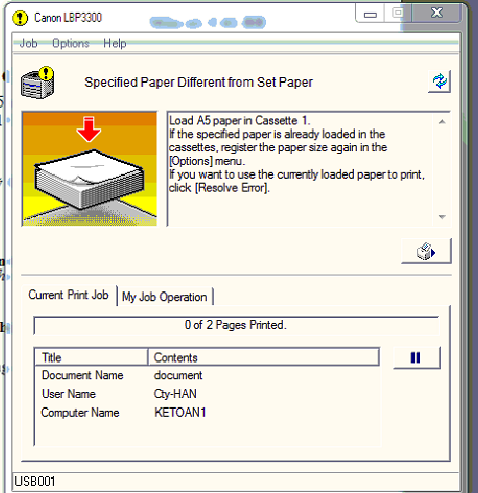478x493 pixels.
Task: Pause the current print job
Action: pyautogui.click(x=417, y=358)
